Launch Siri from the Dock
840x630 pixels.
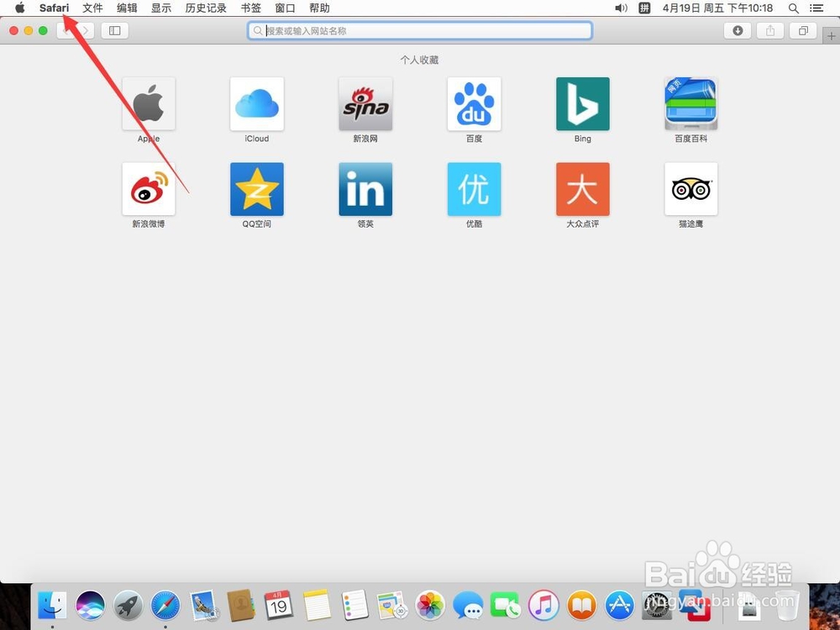[x=90, y=606]
